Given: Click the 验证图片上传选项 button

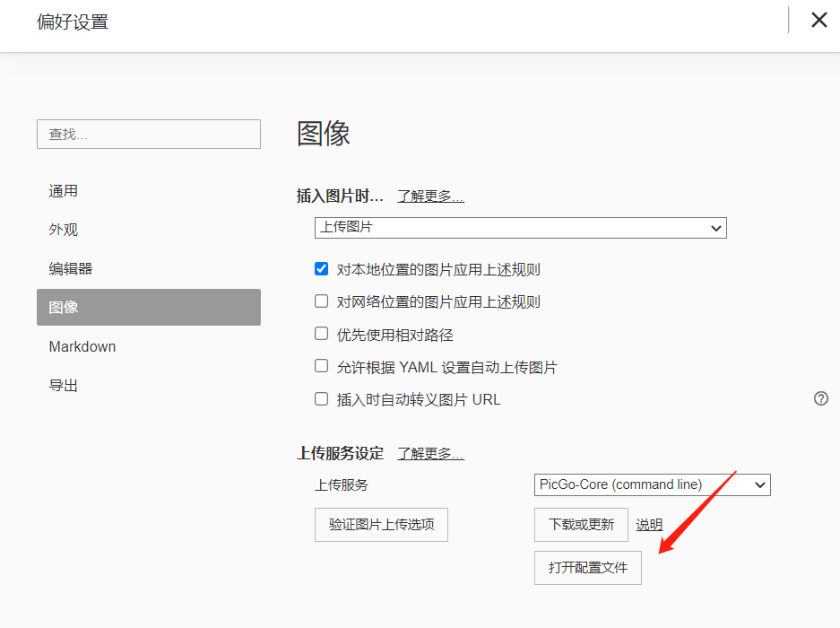Looking at the screenshot, I should pos(381,525).
